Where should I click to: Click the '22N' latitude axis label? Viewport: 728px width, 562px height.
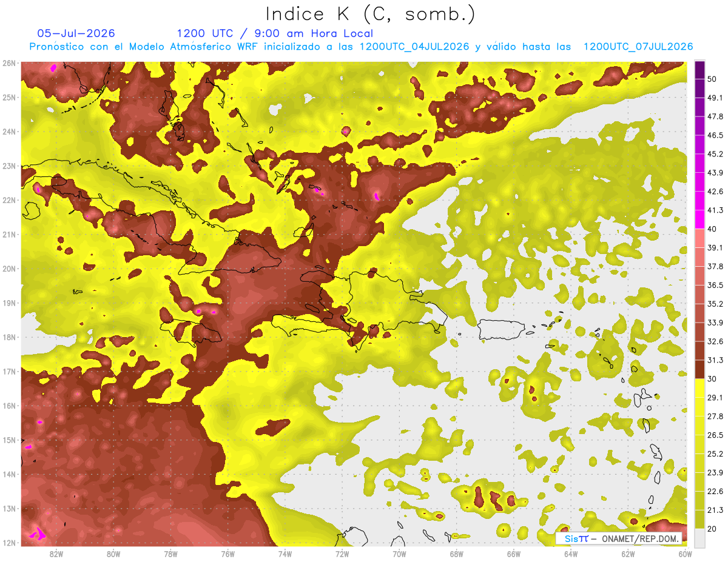(9, 200)
